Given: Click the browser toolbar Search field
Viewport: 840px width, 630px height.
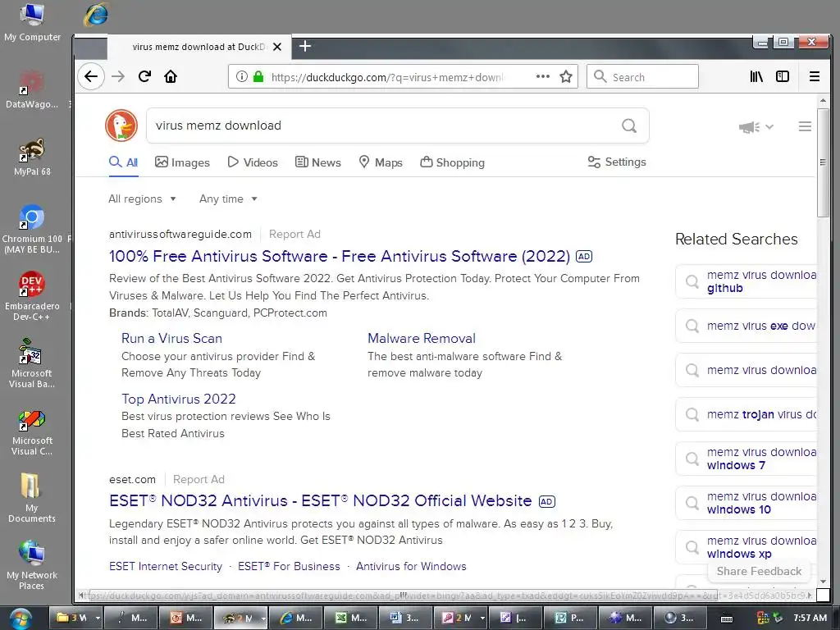Looking at the screenshot, I should tap(642, 76).
